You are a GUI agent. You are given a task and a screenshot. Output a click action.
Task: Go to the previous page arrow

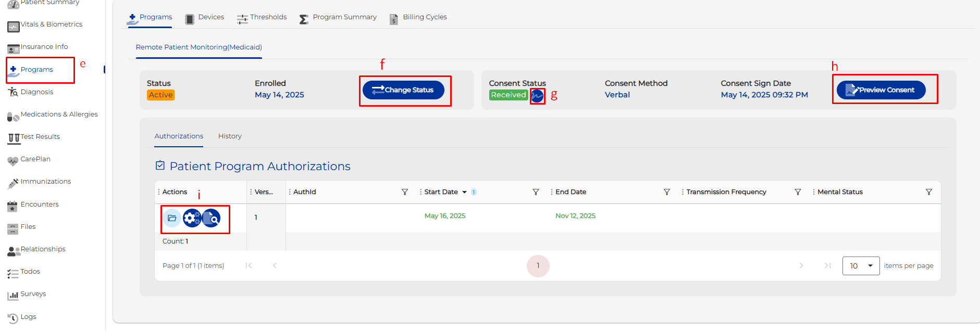(x=275, y=266)
